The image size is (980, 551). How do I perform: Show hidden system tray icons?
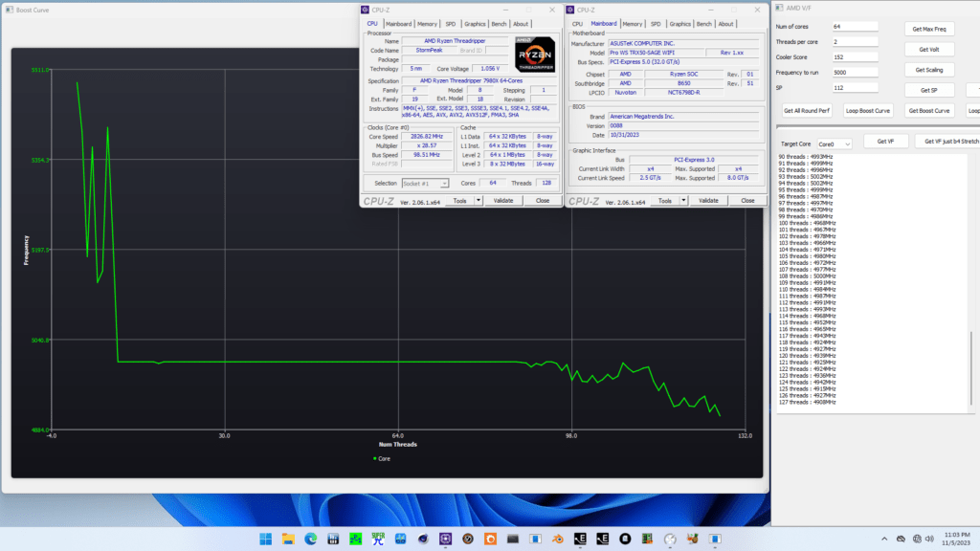[883, 539]
